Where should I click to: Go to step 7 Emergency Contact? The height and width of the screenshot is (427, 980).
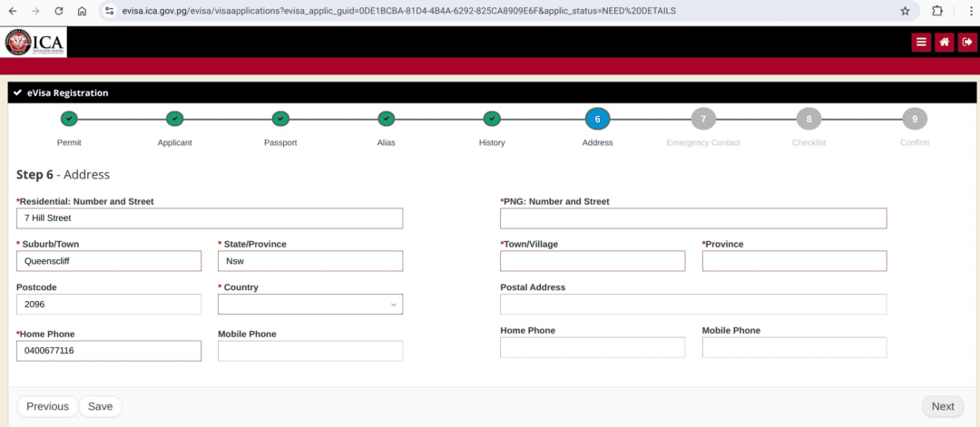tap(702, 119)
